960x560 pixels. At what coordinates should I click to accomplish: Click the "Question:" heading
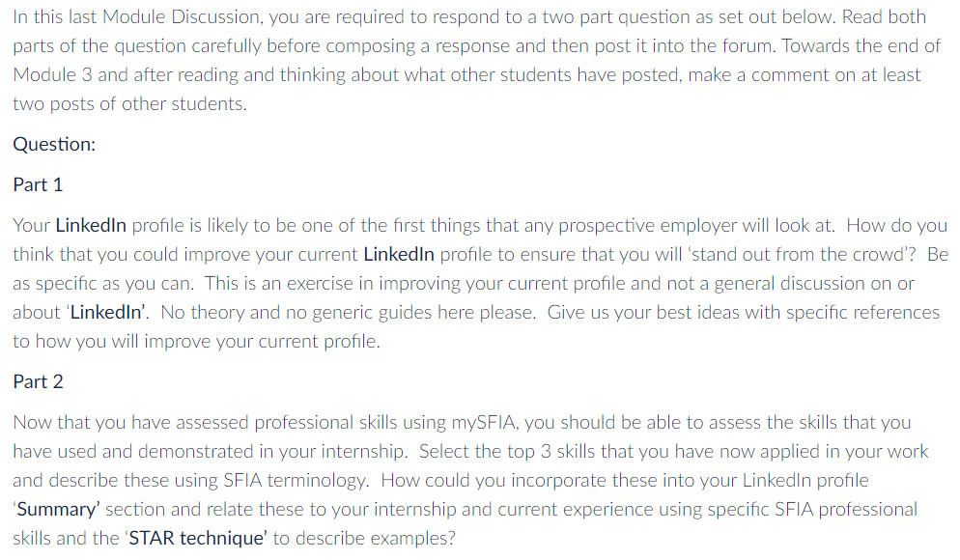(54, 144)
